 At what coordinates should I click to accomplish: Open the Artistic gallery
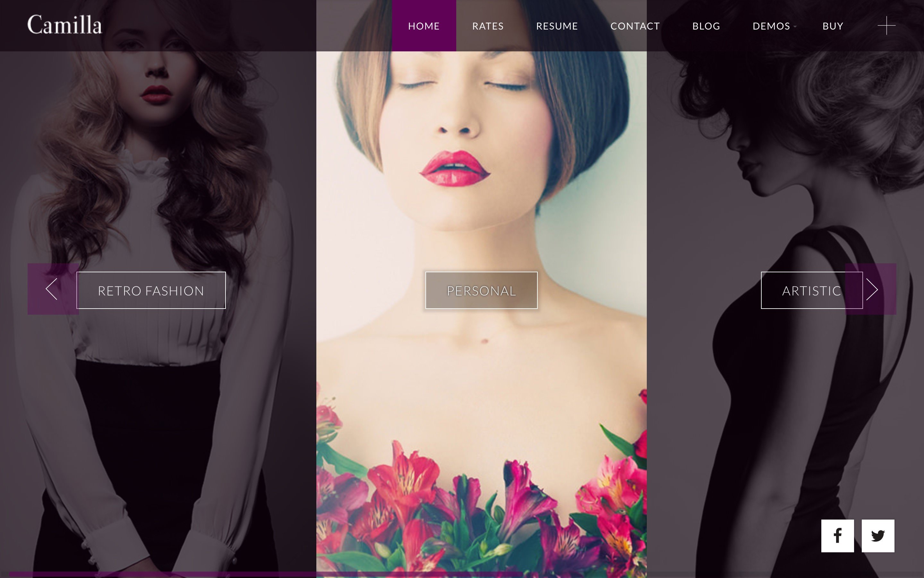point(812,290)
